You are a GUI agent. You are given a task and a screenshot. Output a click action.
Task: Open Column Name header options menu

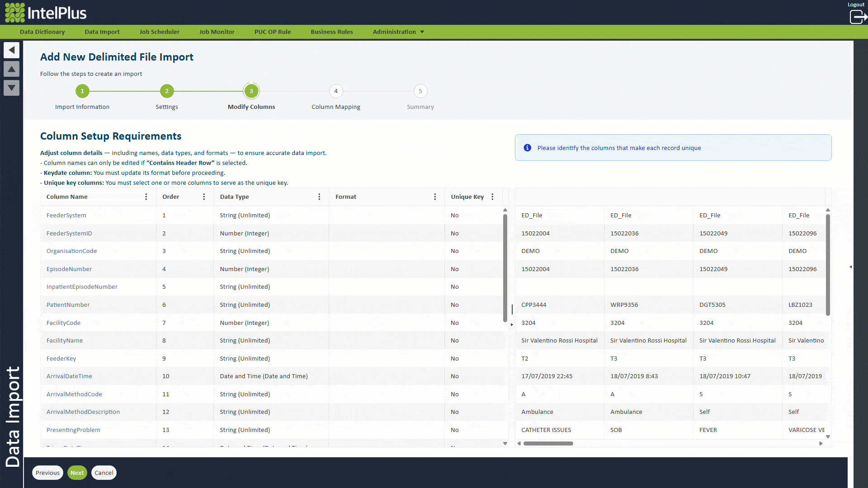(x=146, y=197)
